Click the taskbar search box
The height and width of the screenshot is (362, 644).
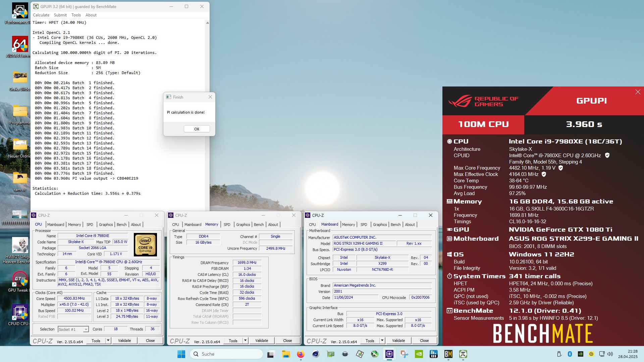[226, 354]
